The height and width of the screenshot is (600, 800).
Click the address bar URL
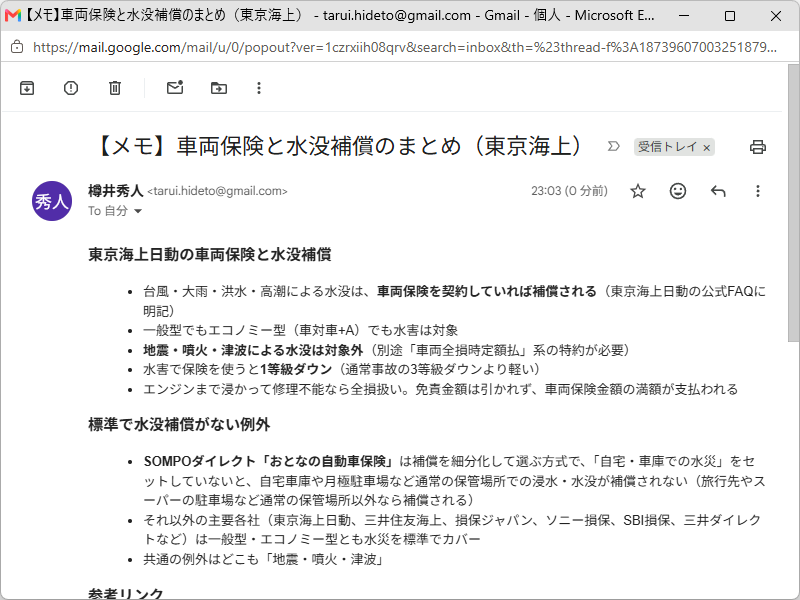(x=405, y=47)
